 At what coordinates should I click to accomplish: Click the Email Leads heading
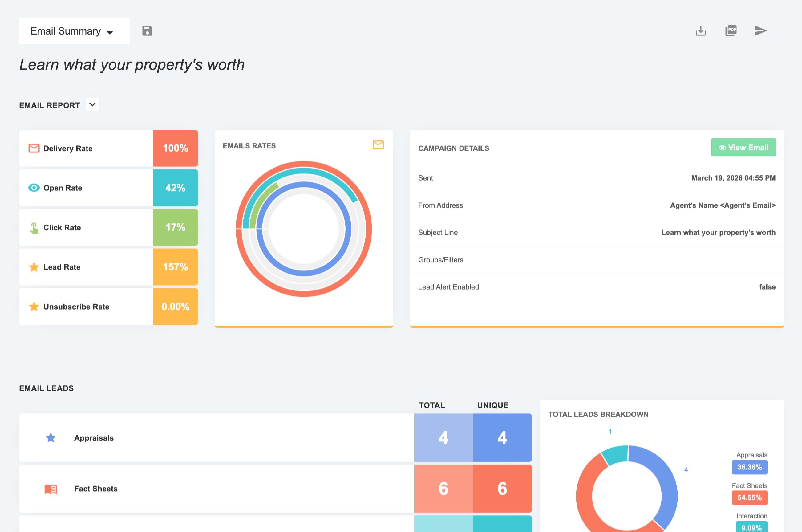click(47, 388)
